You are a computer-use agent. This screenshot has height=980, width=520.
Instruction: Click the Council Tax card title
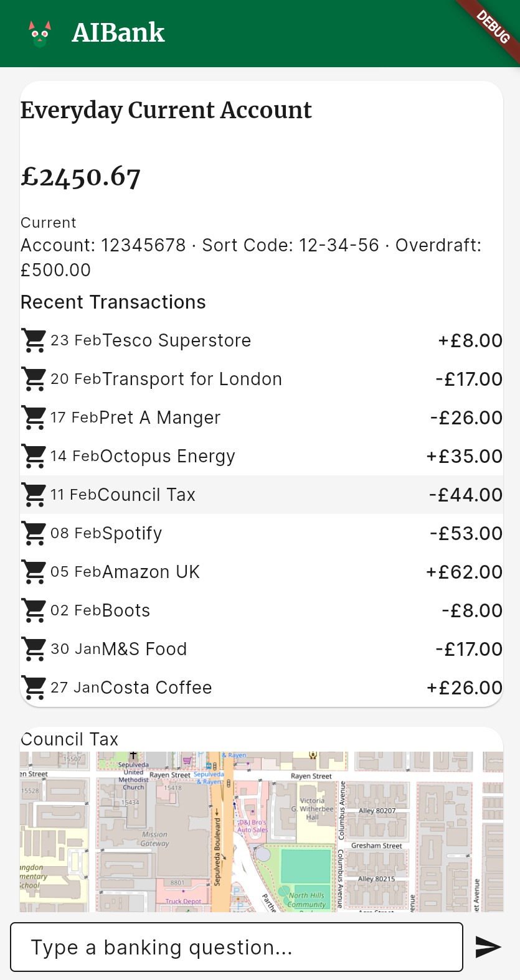[x=69, y=739]
